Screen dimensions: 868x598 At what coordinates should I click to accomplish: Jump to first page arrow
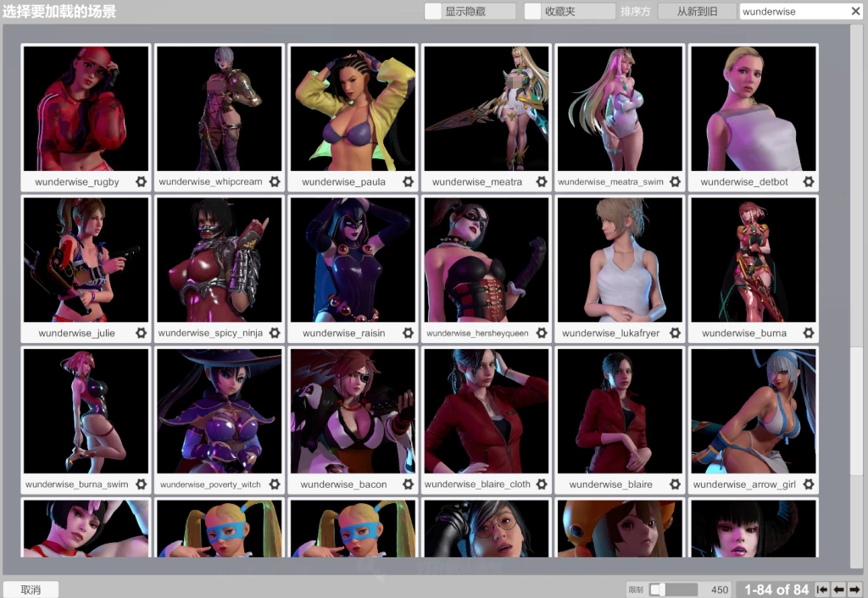pos(821,590)
